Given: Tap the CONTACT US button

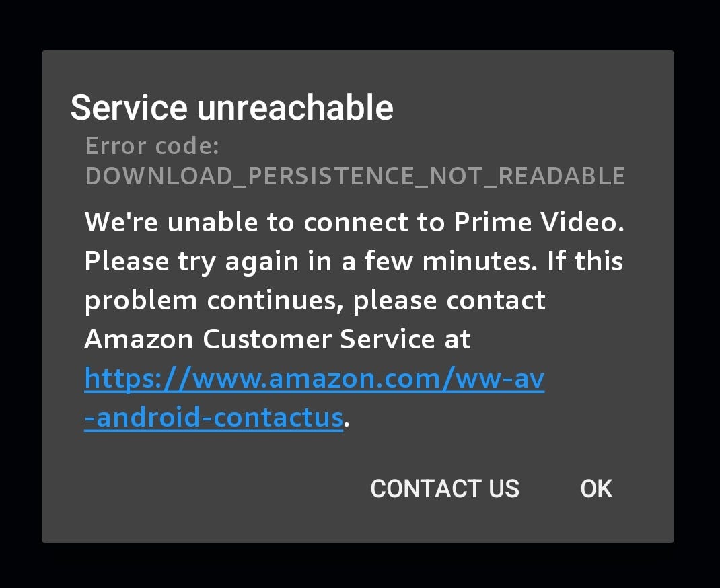Looking at the screenshot, I should click(x=445, y=488).
